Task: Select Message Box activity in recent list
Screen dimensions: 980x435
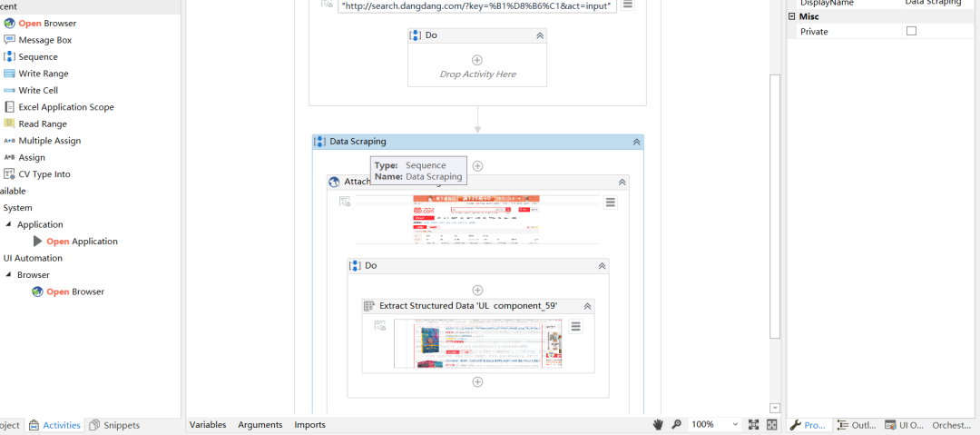Action: pyautogui.click(x=45, y=40)
